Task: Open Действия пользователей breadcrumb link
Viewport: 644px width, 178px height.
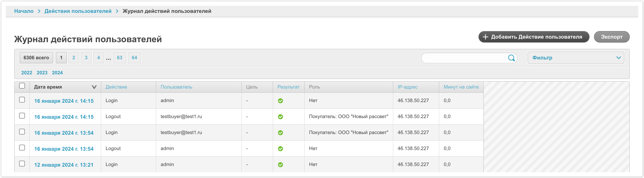Action: [78, 11]
